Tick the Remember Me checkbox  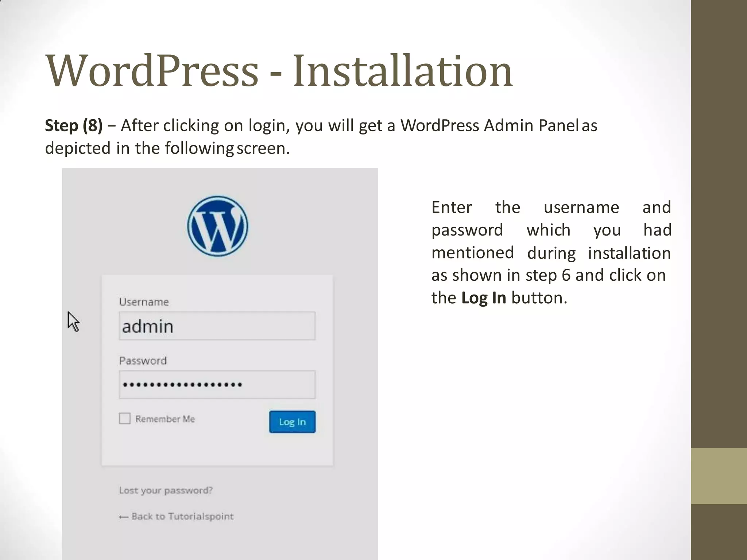125,419
